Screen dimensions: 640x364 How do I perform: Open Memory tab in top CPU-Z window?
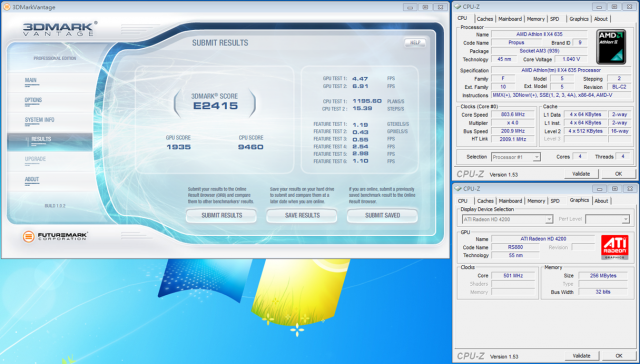point(536,19)
